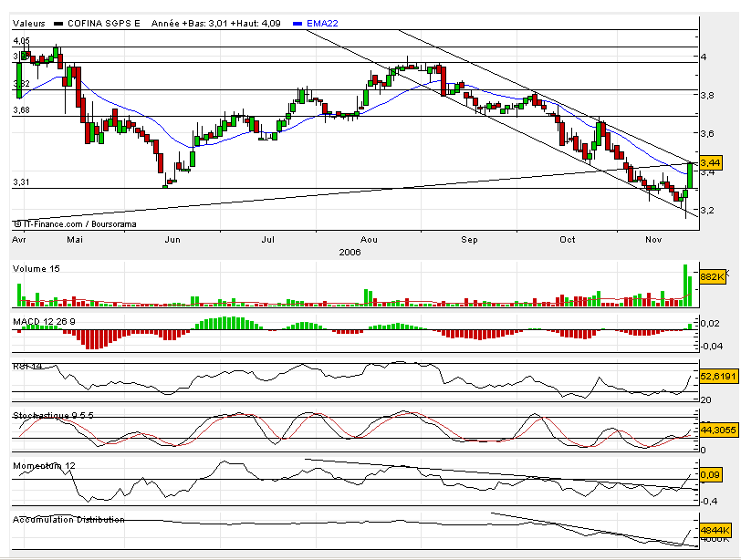Image resolution: width=741 pixels, height=560 pixels.
Task: Click the Mai month axis label
Action: pyautogui.click(x=75, y=239)
